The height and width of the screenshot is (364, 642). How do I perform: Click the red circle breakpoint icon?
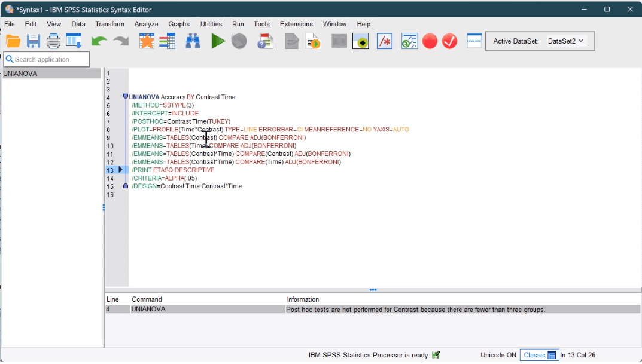pos(429,41)
